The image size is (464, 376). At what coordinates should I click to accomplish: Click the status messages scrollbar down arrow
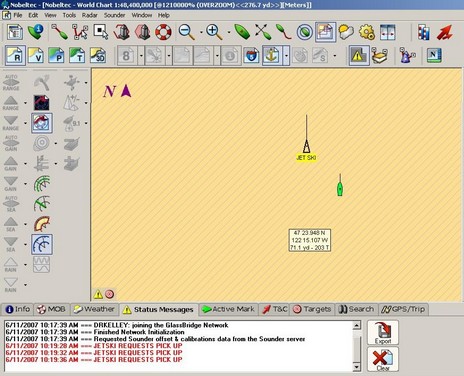click(x=357, y=367)
